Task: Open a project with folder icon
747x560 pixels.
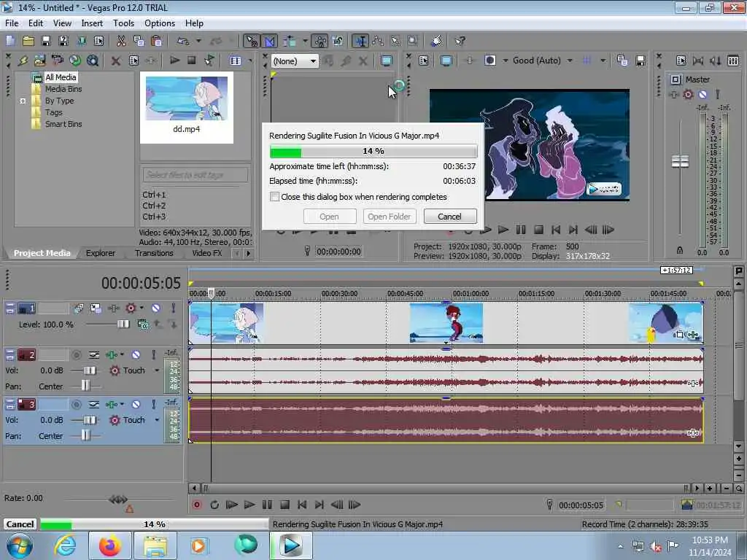Action: pyautogui.click(x=28, y=41)
